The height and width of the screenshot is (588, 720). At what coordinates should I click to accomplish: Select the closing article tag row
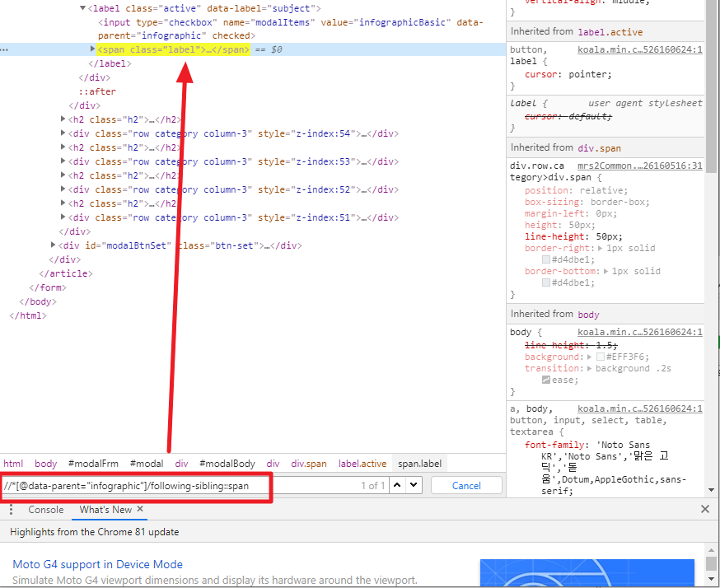pyautogui.click(x=66, y=273)
